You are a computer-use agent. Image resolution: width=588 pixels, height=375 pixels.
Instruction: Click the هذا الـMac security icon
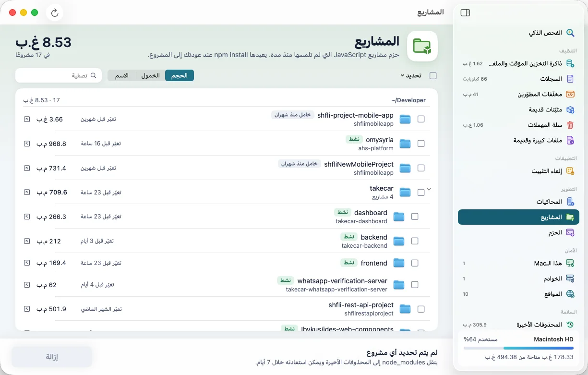(x=570, y=263)
